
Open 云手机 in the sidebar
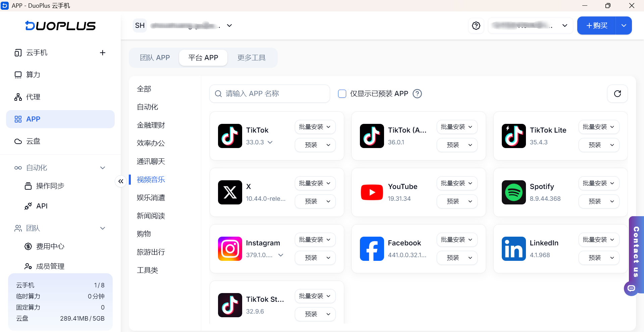[x=60, y=53]
